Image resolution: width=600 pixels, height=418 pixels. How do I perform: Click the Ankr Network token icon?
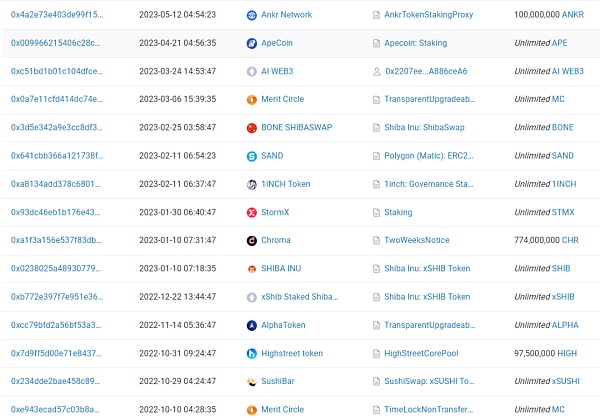coord(251,16)
